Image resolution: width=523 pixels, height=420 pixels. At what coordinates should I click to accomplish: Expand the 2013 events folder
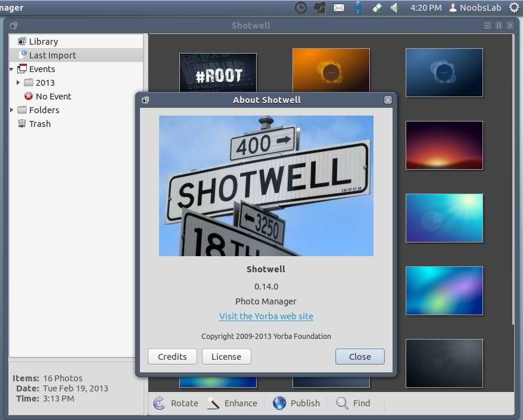point(18,82)
